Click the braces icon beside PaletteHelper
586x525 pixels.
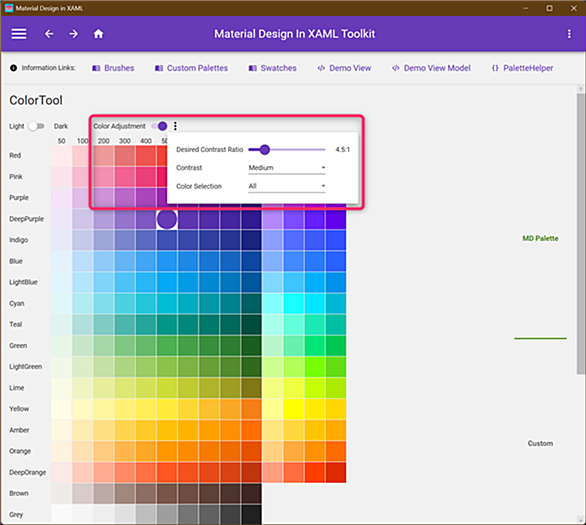(x=495, y=68)
